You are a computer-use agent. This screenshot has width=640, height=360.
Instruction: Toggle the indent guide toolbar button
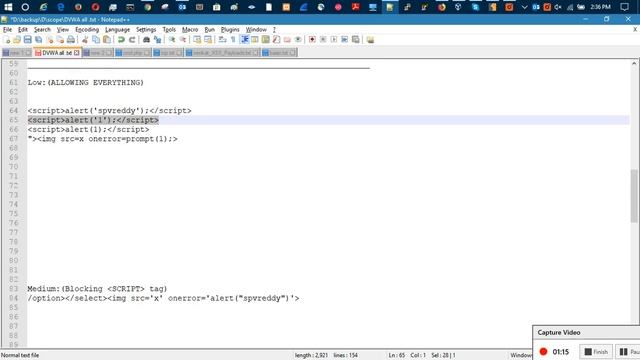tap(244, 40)
